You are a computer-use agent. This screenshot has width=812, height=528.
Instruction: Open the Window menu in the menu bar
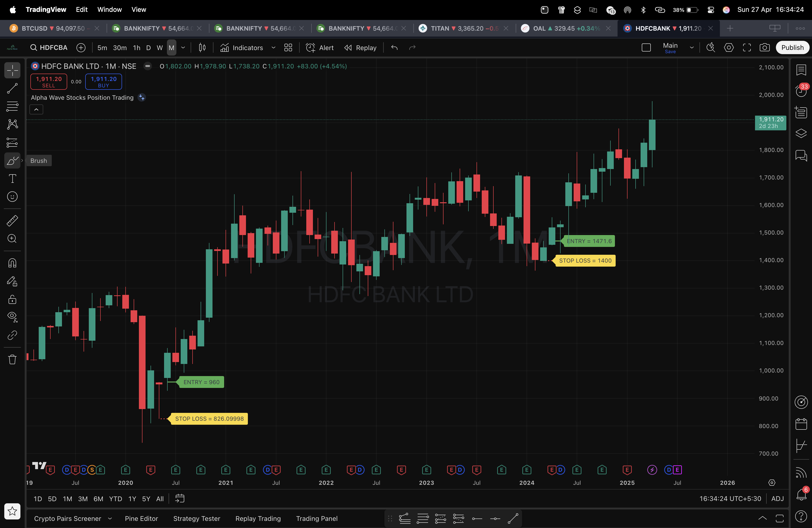click(x=109, y=9)
